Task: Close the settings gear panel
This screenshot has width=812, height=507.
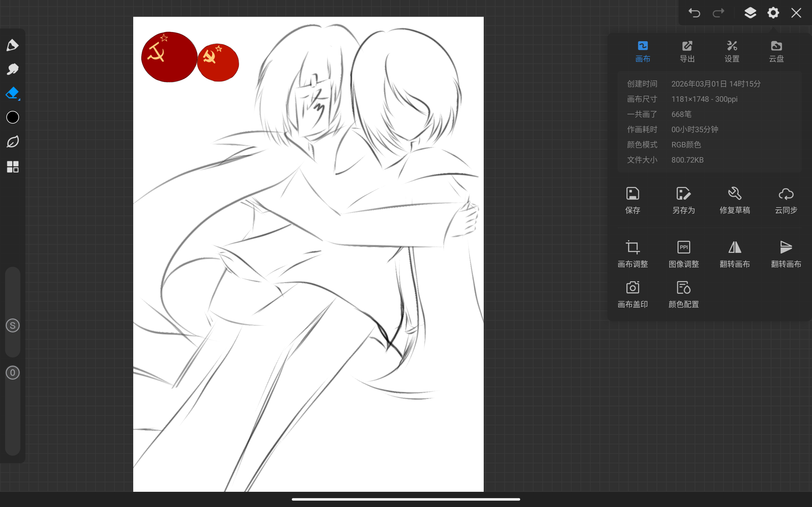Action: tap(773, 13)
